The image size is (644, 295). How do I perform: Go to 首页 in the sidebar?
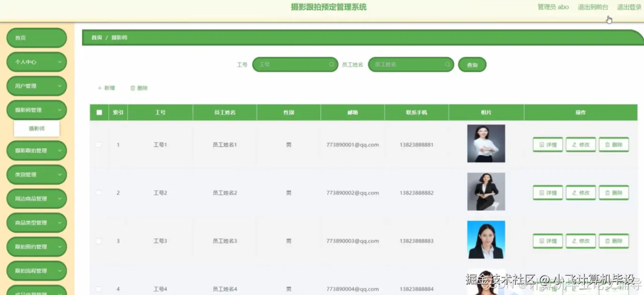[x=37, y=38]
